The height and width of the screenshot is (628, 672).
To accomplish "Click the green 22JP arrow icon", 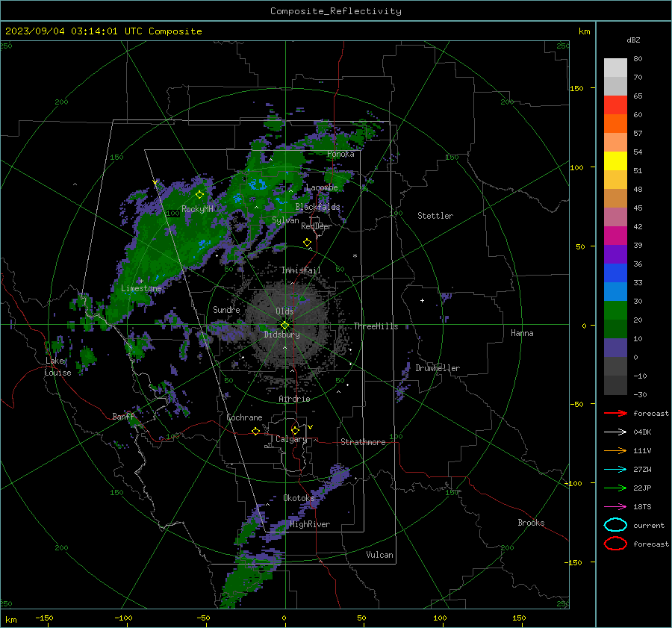I will (x=615, y=488).
